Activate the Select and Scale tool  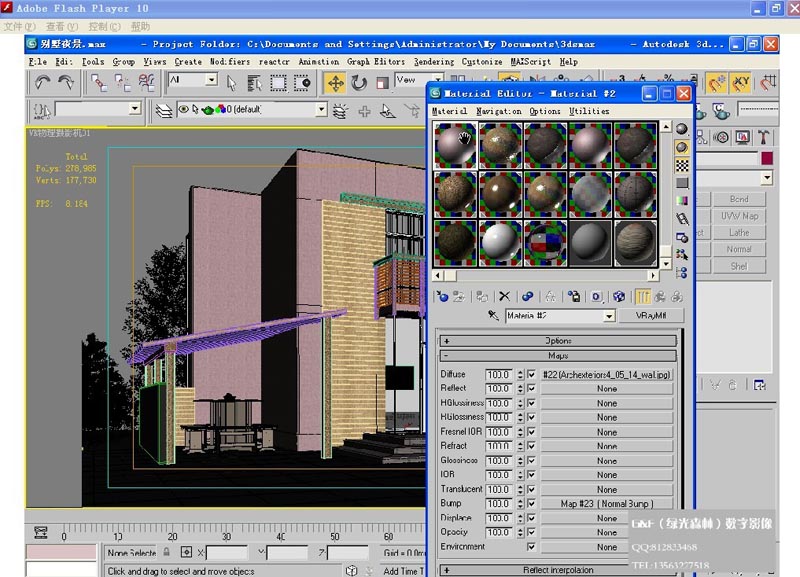click(x=382, y=83)
